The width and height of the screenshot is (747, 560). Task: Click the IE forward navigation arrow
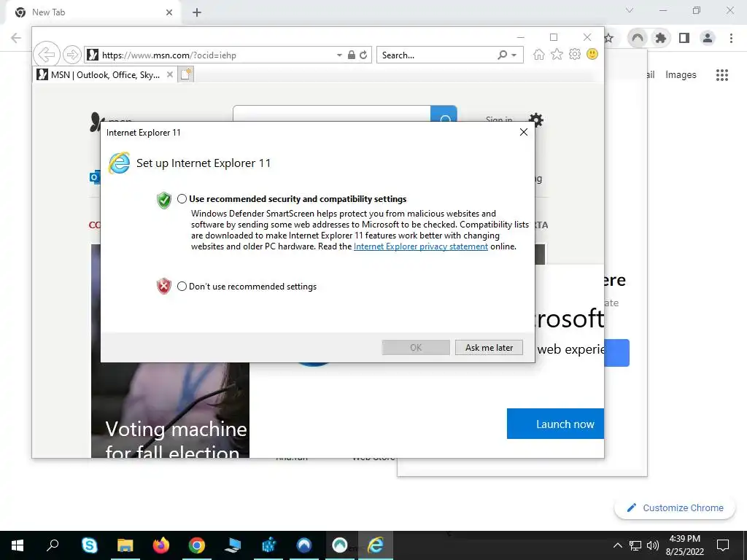pyautogui.click(x=72, y=55)
